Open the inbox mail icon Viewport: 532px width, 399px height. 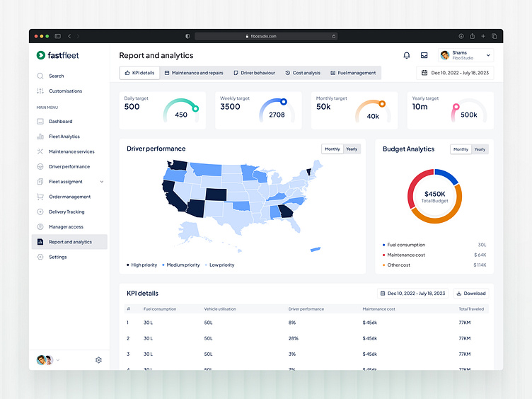point(424,55)
